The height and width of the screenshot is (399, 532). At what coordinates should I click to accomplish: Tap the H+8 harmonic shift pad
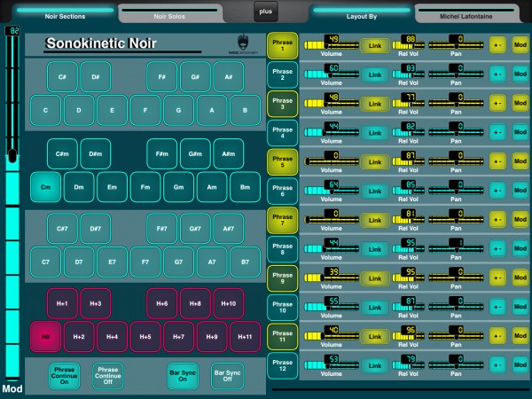point(195,303)
